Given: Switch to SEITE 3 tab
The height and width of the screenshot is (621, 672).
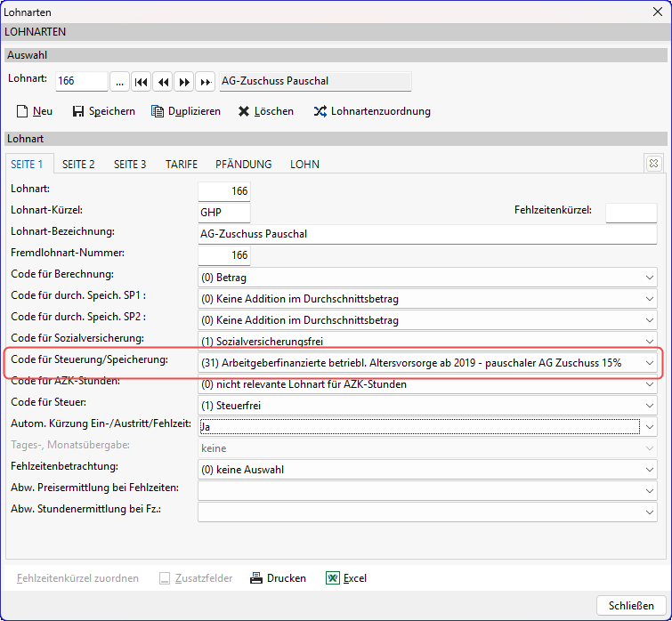Looking at the screenshot, I should 130,165.
